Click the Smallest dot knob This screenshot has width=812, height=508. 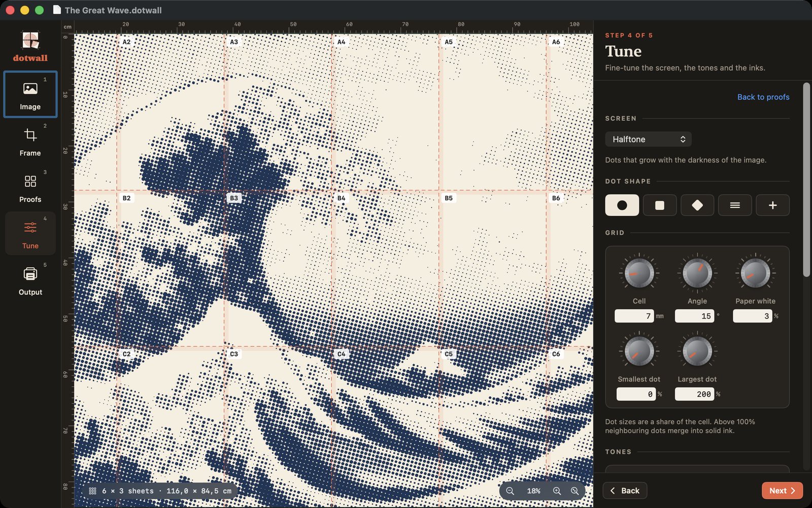(x=639, y=351)
